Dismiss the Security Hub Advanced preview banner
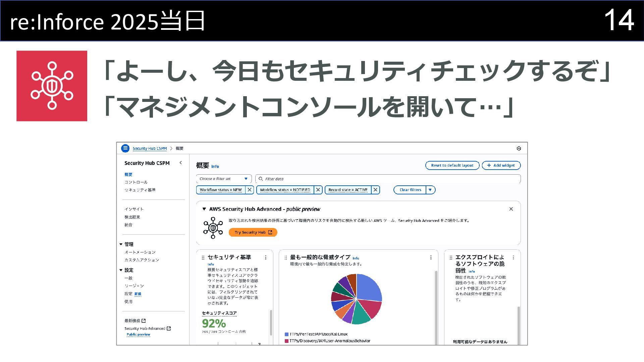Image resolution: width=644 pixels, height=362 pixels. coord(511,209)
